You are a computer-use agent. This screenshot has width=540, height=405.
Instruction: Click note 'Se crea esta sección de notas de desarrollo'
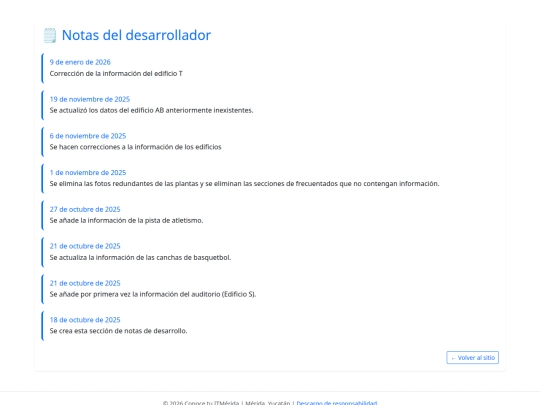[x=118, y=331]
